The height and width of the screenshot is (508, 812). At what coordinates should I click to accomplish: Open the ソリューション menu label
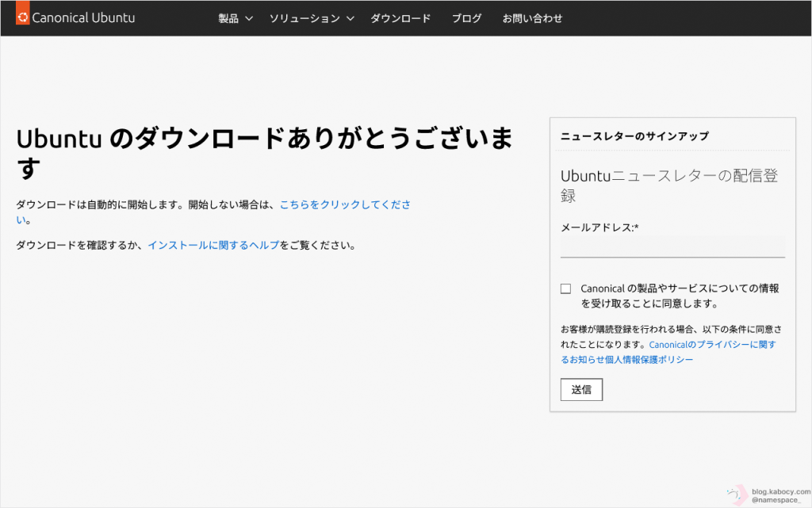304,18
